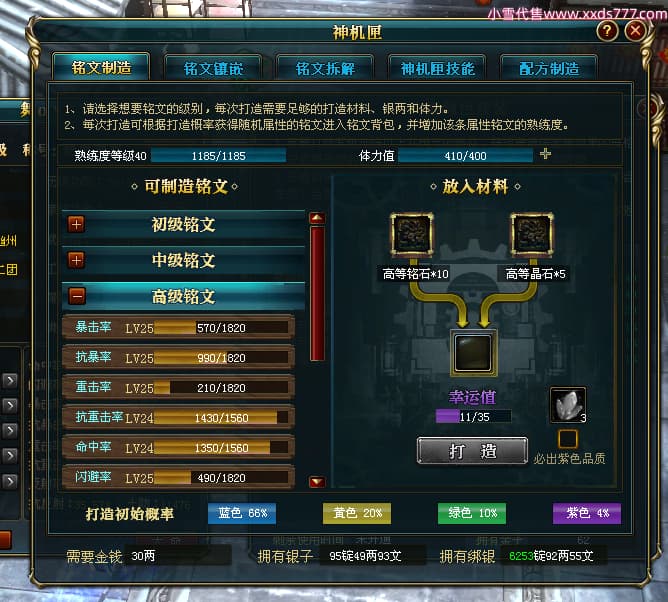Screen dimensions: 668x602
Task: Click the red scrollbar track of inscription list
Action: click(317, 294)
